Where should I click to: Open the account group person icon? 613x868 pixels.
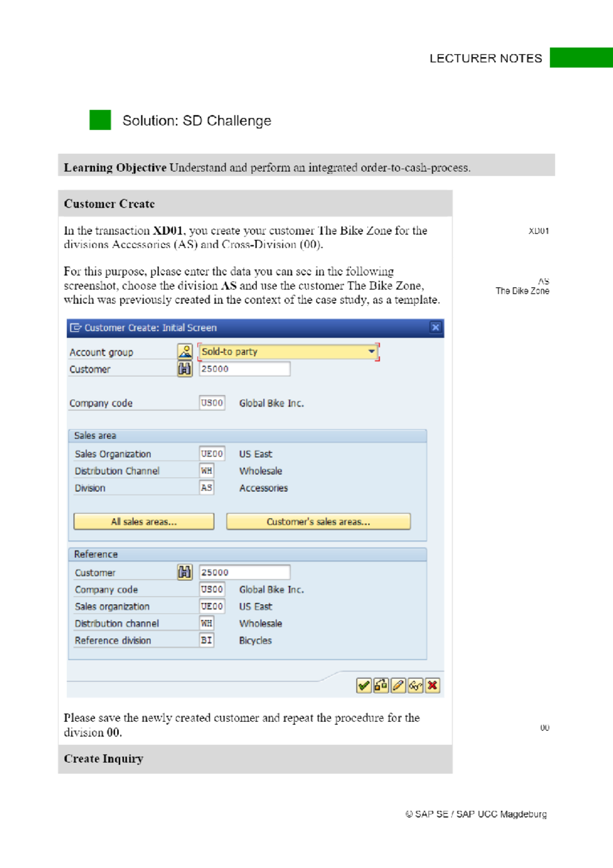pyautogui.click(x=185, y=352)
